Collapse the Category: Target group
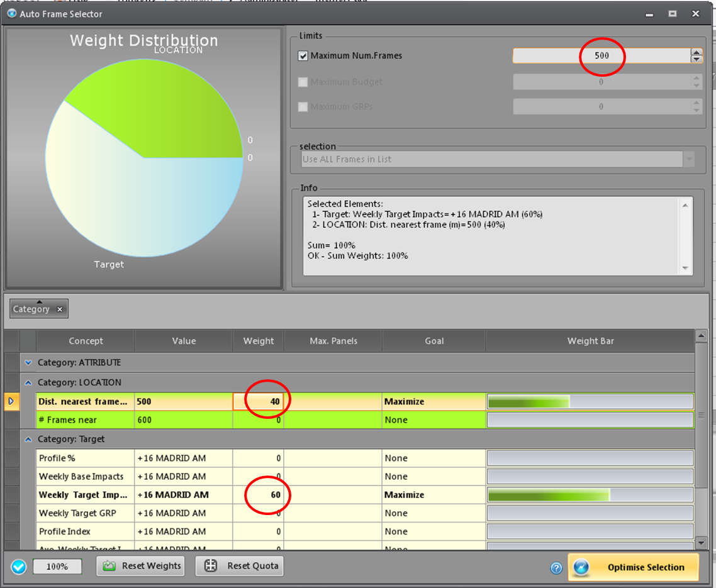The width and height of the screenshot is (716, 588). pos(28,439)
